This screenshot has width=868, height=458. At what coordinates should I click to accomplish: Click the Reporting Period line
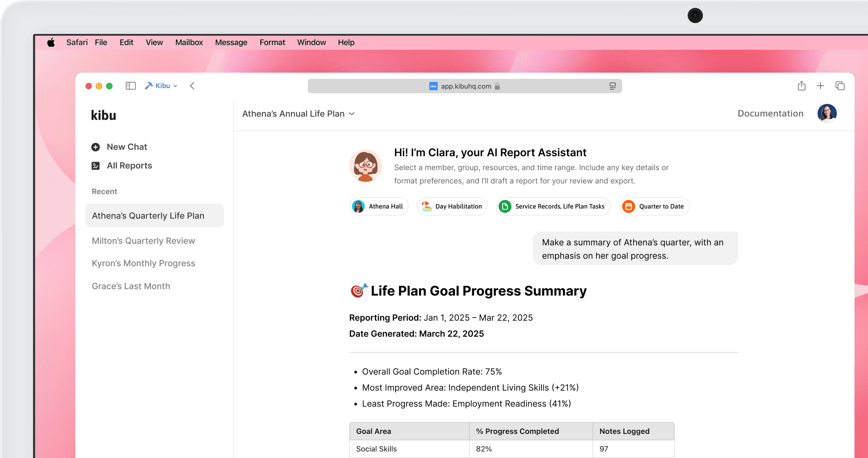(441, 318)
